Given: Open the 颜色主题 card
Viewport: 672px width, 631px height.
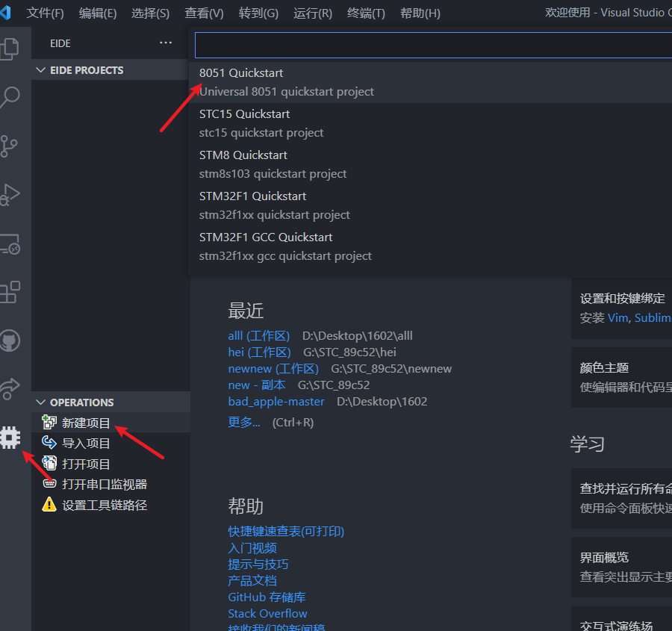Looking at the screenshot, I should (621, 377).
